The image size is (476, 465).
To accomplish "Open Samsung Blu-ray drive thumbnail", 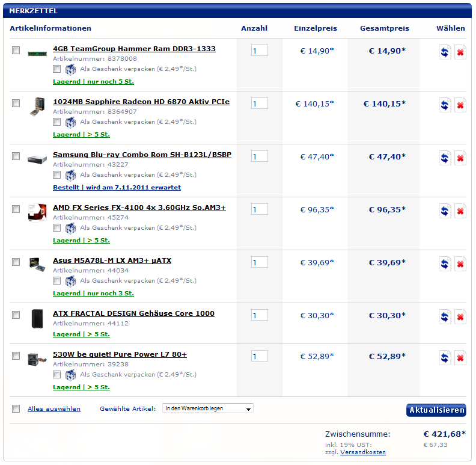I will [x=37, y=159].
